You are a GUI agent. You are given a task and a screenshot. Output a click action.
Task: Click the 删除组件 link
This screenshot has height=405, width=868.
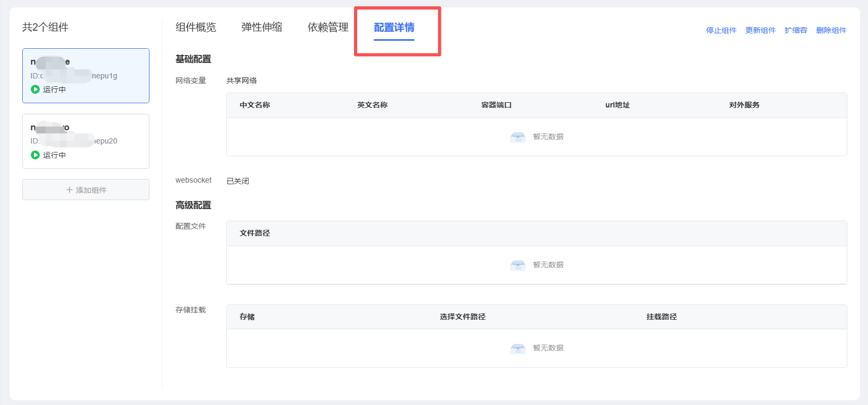831,31
